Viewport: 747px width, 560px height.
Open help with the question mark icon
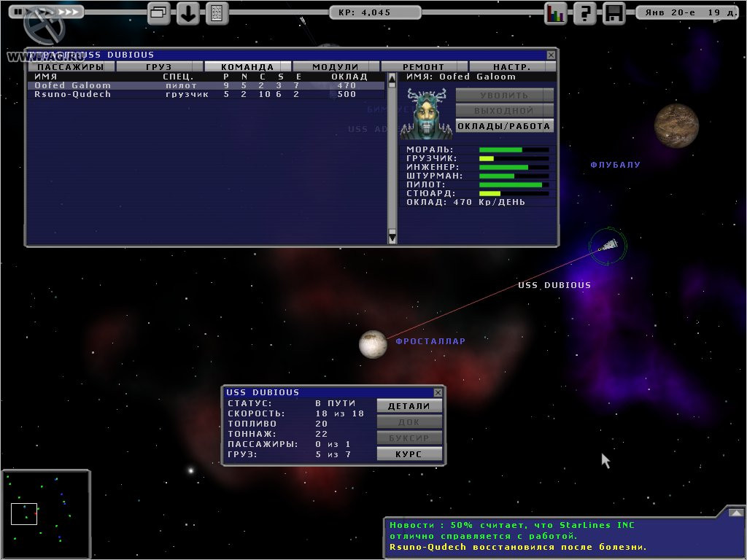584,13
